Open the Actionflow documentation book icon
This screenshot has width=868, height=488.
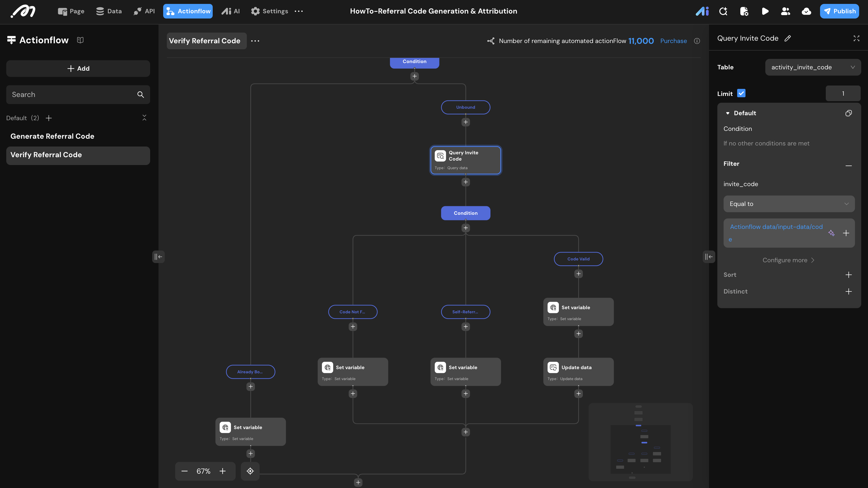point(80,40)
